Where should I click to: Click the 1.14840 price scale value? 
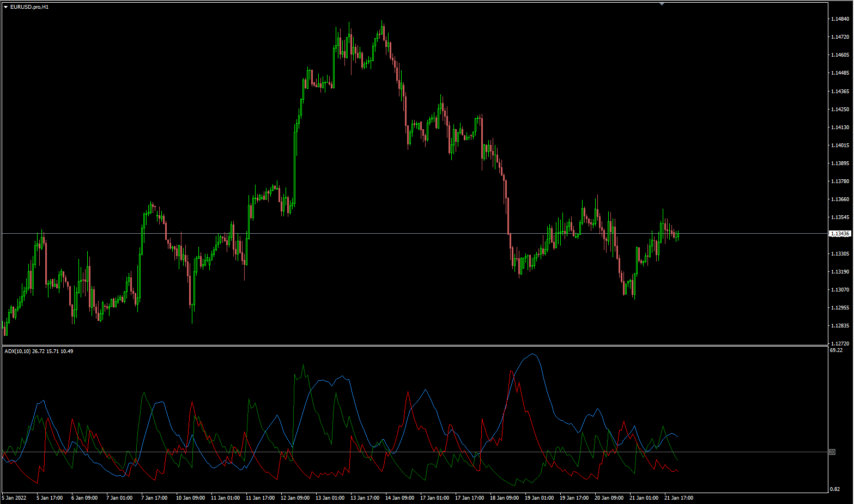coord(839,17)
